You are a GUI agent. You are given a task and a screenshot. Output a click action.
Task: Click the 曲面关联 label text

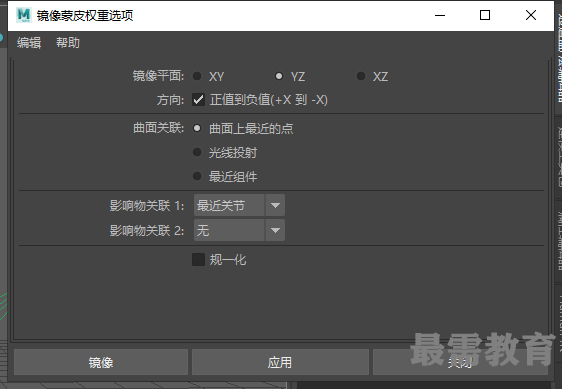pos(158,128)
